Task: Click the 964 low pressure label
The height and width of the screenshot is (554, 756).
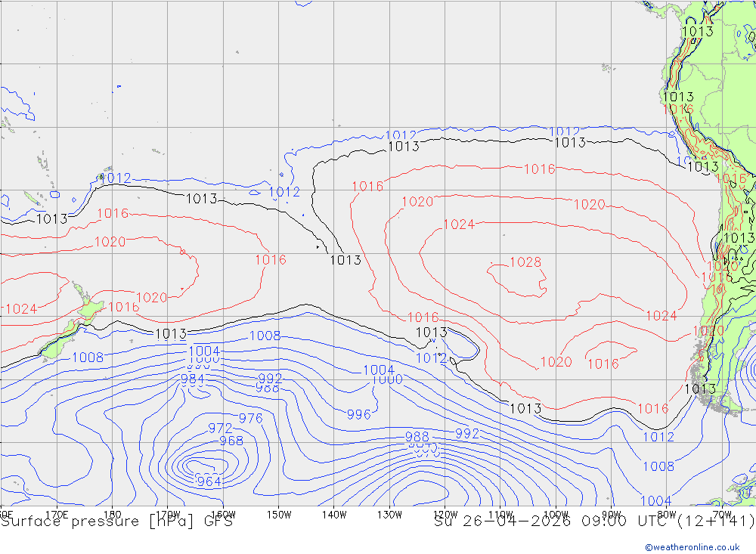Action: [209, 481]
